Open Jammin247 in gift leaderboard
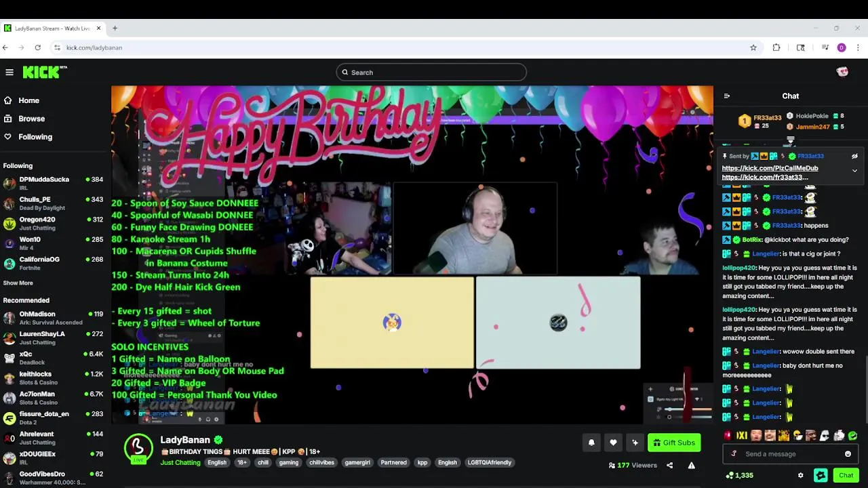 click(x=812, y=127)
